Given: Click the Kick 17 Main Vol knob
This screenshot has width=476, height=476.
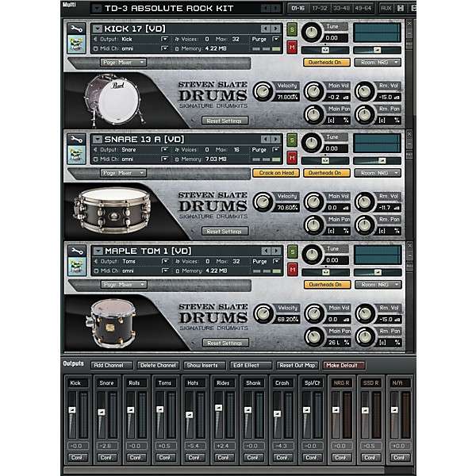Looking at the screenshot, I should 314,91.
